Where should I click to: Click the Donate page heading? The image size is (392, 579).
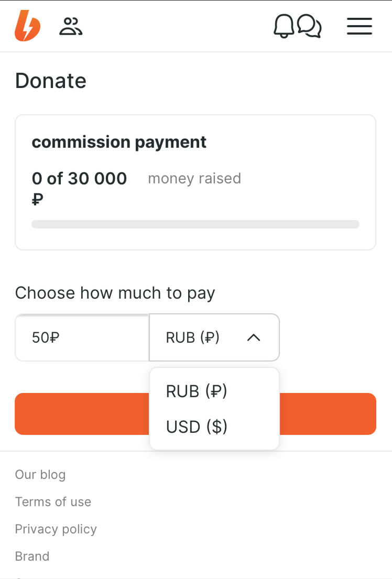tap(51, 81)
